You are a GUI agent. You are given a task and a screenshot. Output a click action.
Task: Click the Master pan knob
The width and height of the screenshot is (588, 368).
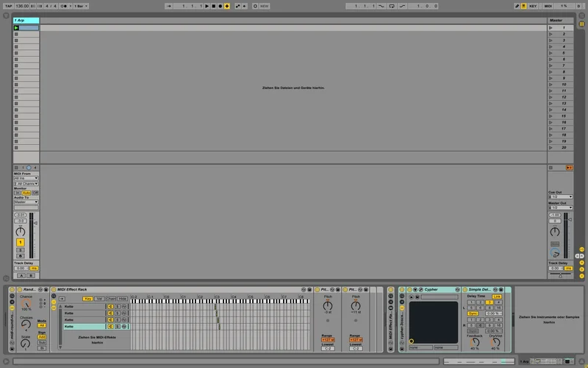click(555, 232)
